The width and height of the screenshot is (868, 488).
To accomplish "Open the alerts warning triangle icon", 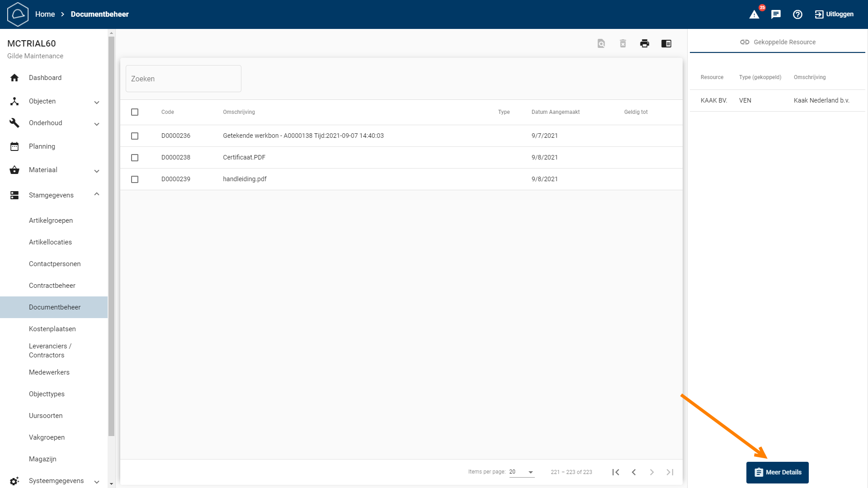I will [754, 14].
